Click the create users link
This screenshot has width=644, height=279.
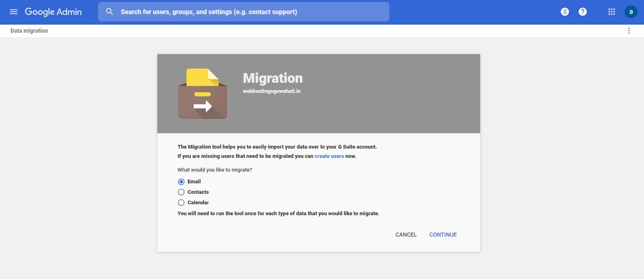pyautogui.click(x=329, y=156)
